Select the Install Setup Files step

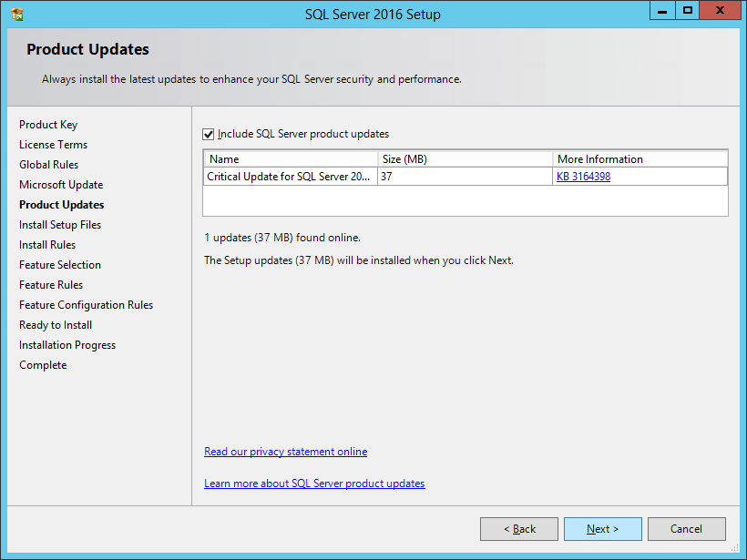tap(60, 225)
